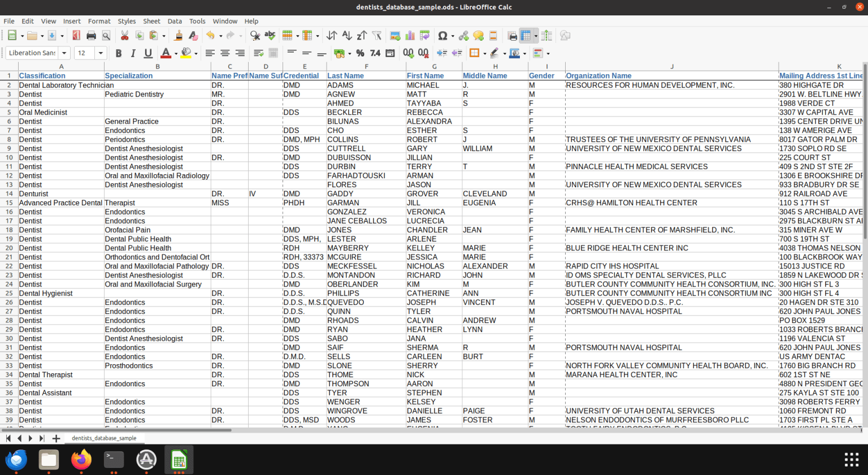
Task: Toggle bold formatting
Action: pos(119,53)
